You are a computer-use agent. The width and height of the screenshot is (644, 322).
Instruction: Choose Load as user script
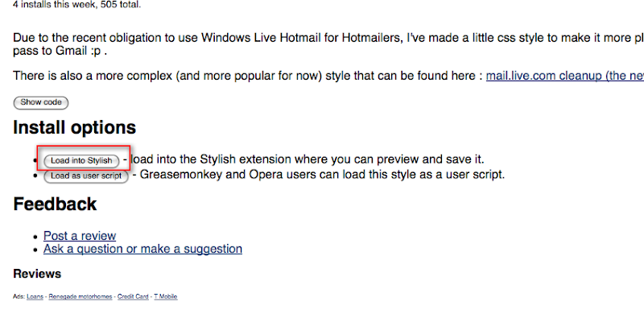(86, 175)
